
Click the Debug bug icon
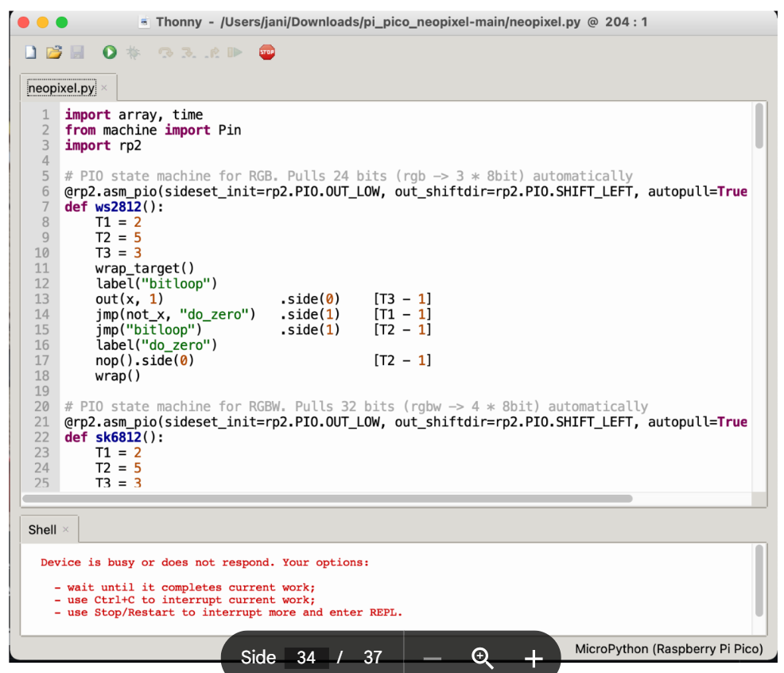133,52
